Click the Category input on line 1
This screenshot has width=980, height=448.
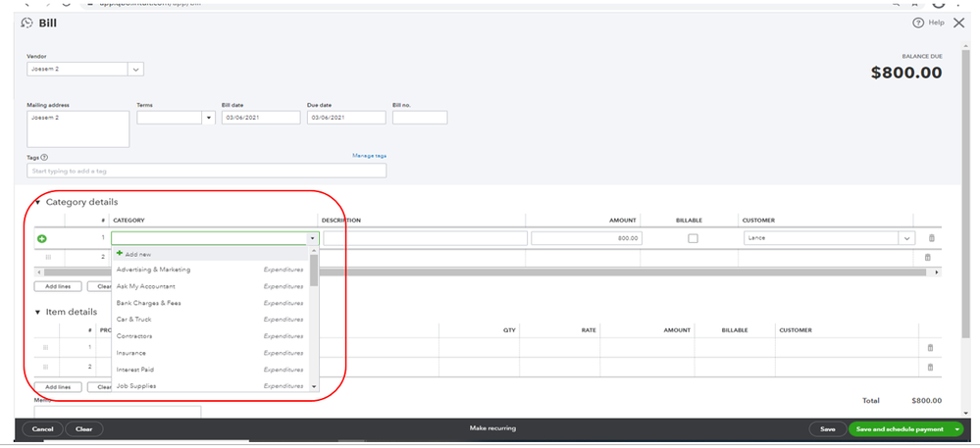click(x=209, y=238)
